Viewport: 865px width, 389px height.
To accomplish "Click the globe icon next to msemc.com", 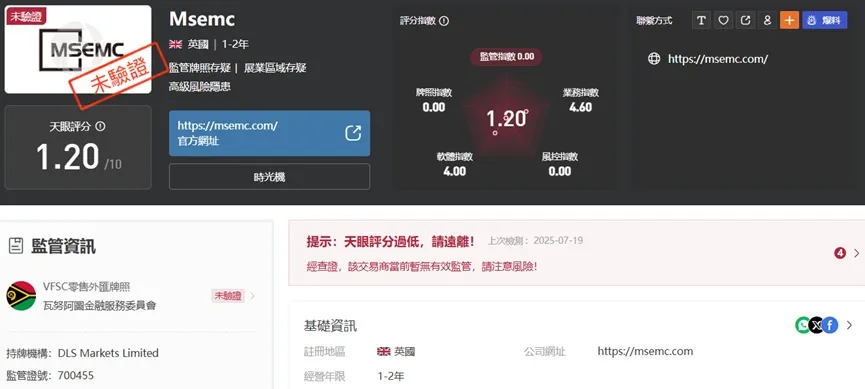I will pos(654,59).
